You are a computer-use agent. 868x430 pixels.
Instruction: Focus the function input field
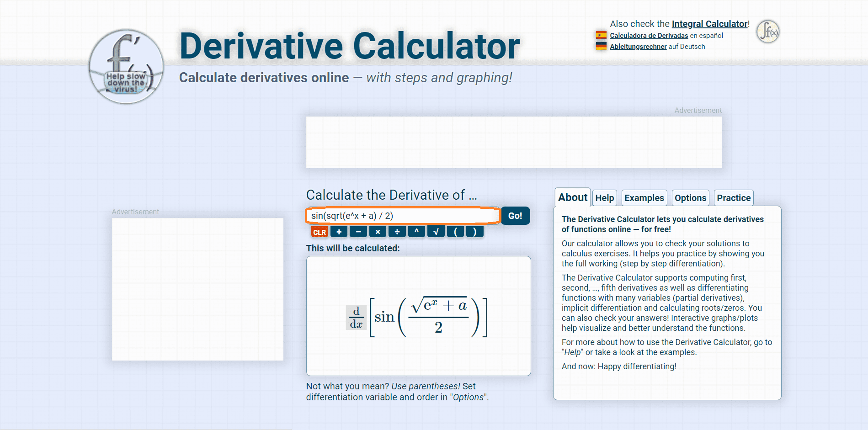[x=403, y=216]
